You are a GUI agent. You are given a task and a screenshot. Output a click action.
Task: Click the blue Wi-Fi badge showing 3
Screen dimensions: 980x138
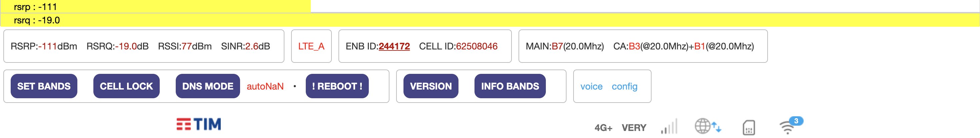click(x=796, y=121)
